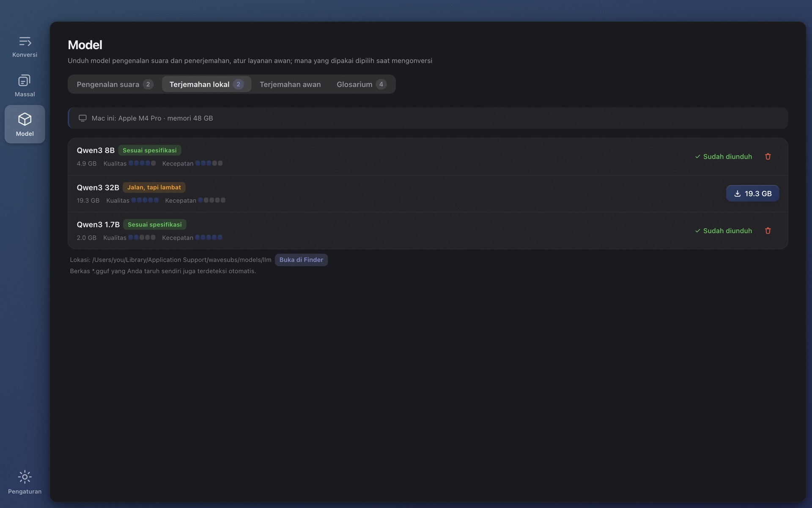Open the Terjemahan awan tab
The width and height of the screenshot is (812, 508).
290,84
